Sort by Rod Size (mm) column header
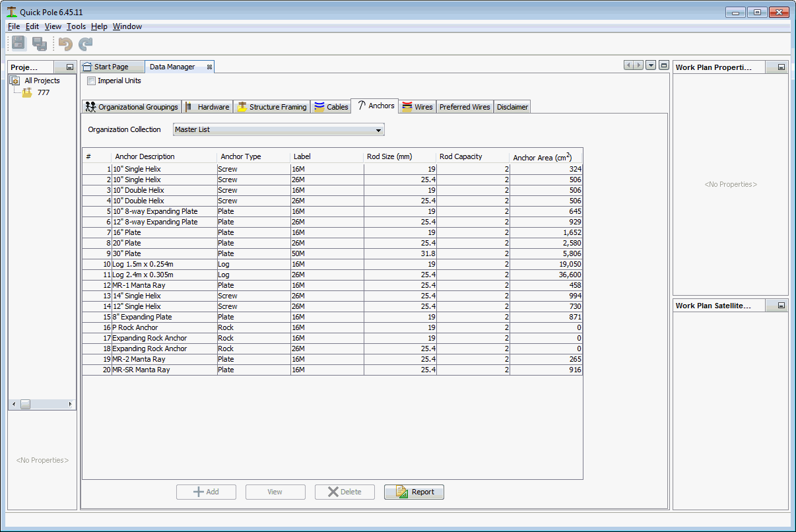This screenshot has width=796, height=532. (x=400, y=156)
